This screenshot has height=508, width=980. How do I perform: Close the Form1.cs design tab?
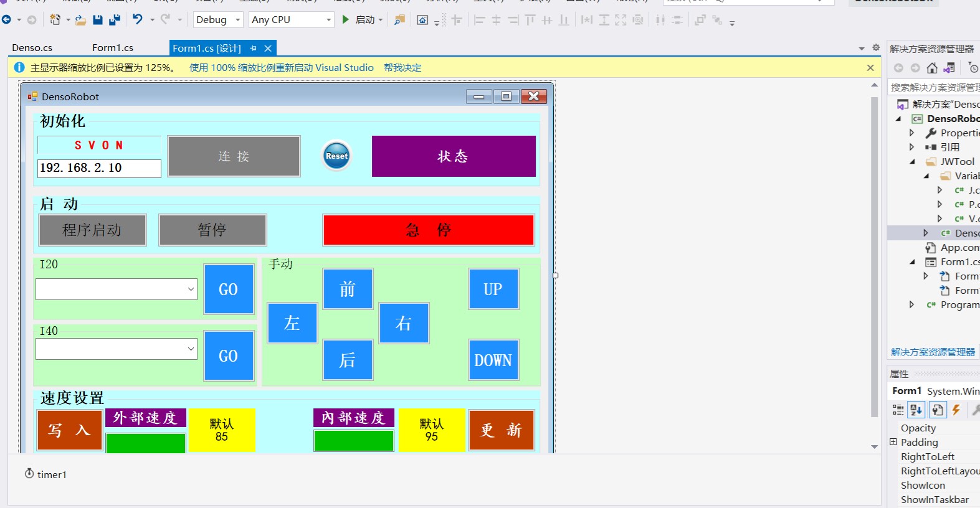pyautogui.click(x=268, y=48)
